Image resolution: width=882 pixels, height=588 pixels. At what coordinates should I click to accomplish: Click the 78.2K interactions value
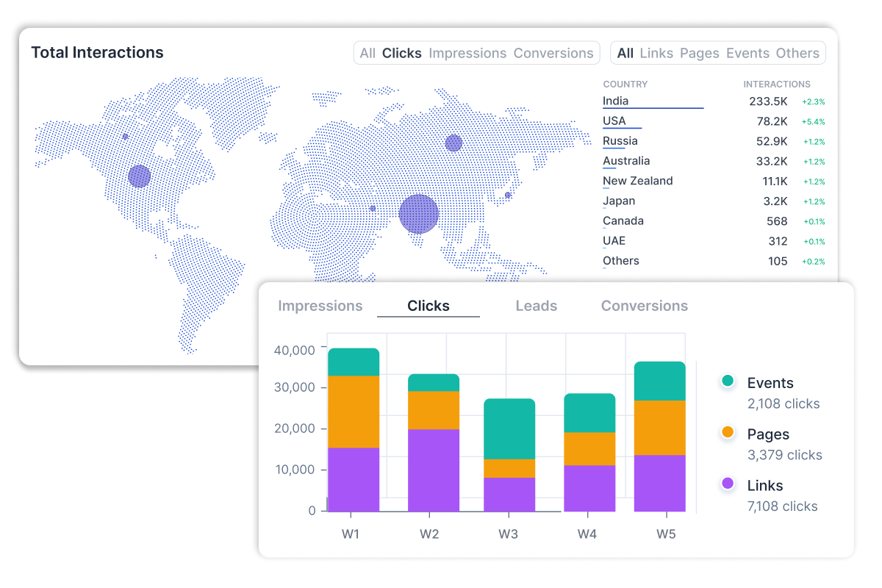click(x=772, y=121)
